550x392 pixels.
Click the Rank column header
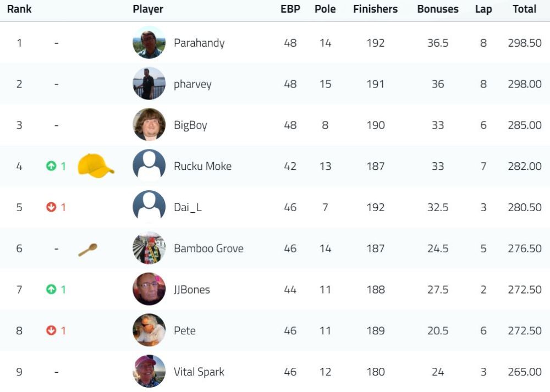point(19,9)
